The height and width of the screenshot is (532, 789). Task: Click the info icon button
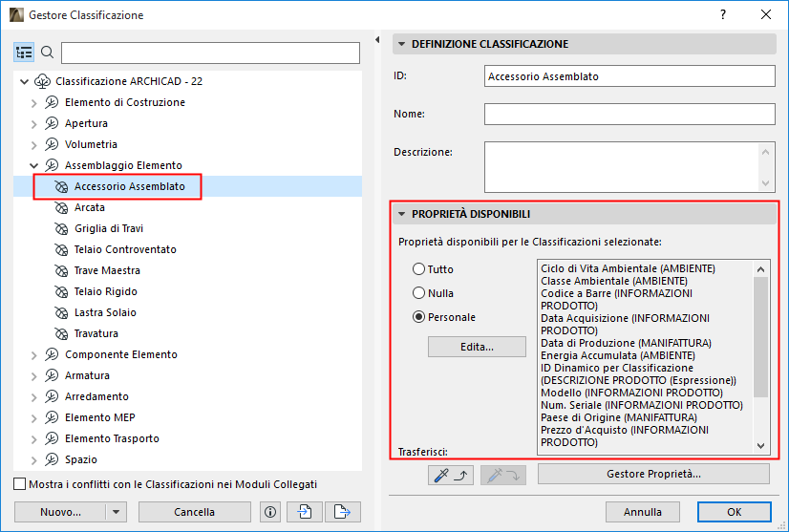(x=270, y=512)
